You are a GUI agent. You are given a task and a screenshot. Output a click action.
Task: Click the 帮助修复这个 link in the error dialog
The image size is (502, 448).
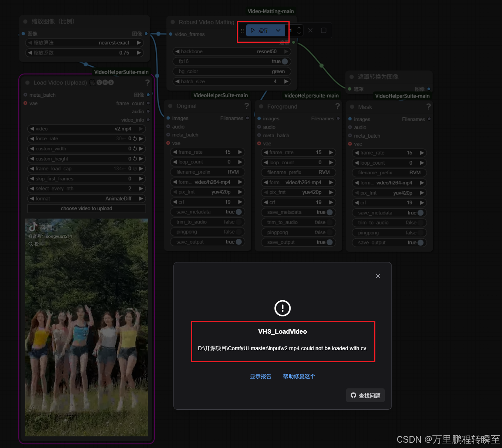(299, 376)
